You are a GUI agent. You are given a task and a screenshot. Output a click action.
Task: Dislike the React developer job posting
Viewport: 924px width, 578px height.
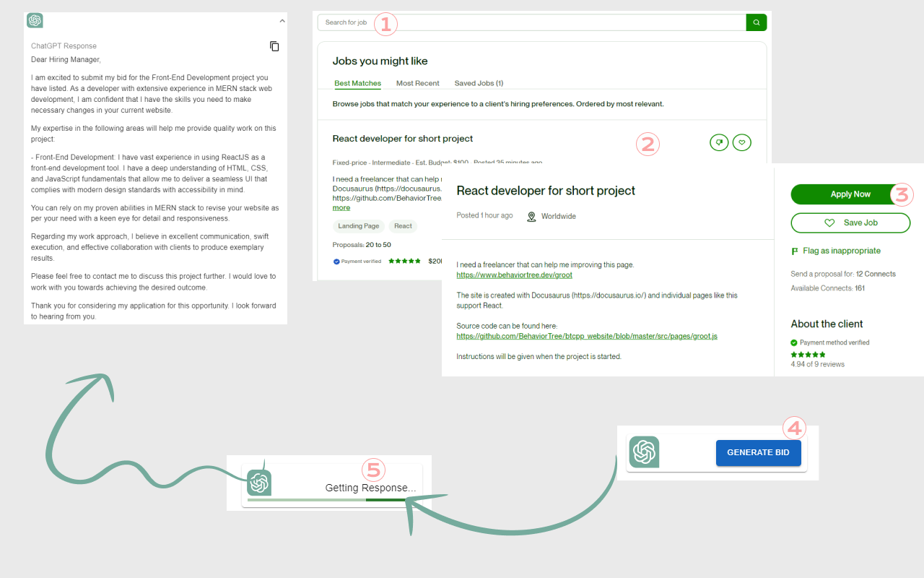point(719,143)
